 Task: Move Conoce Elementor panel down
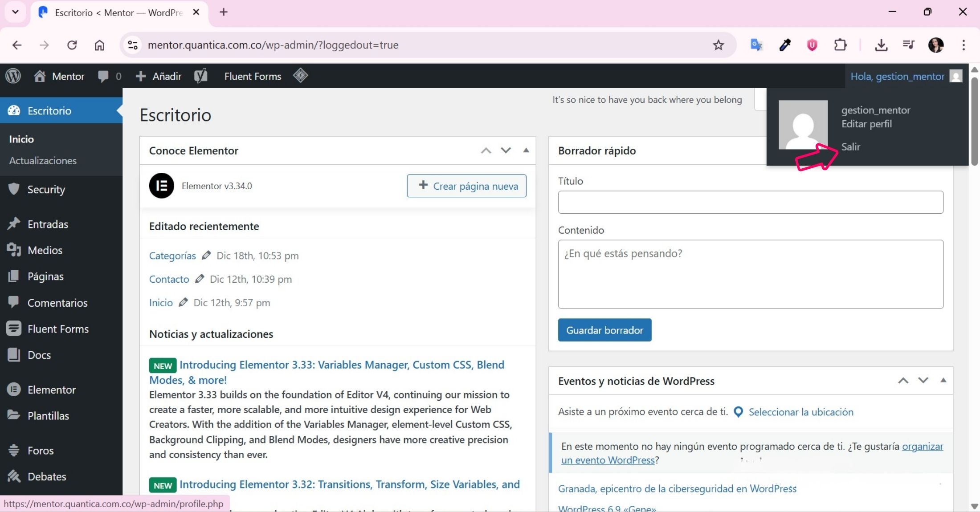click(506, 150)
